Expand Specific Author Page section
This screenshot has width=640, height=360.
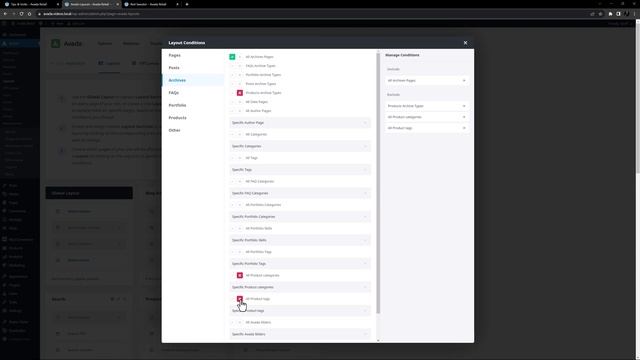pos(300,122)
